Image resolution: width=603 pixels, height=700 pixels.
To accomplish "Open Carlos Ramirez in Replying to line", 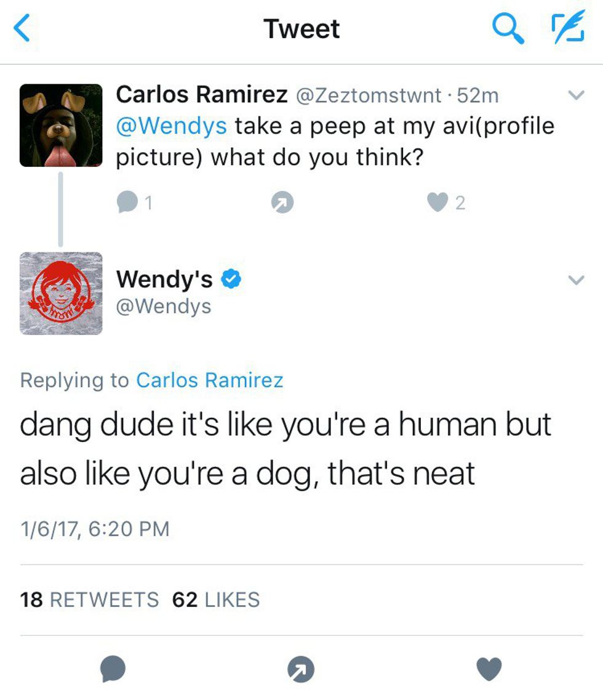I will (x=209, y=380).
